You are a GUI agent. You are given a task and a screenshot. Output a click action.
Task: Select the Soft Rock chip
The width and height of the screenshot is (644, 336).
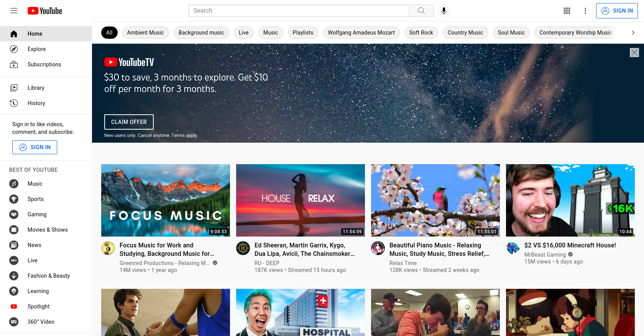[421, 33]
